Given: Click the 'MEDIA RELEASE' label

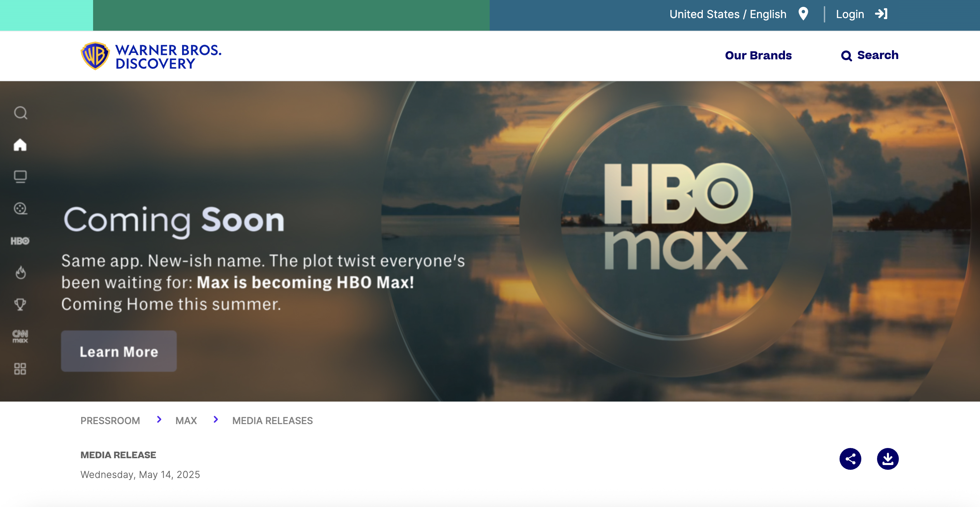Looking at the screenshot, I should coord(118,455).
